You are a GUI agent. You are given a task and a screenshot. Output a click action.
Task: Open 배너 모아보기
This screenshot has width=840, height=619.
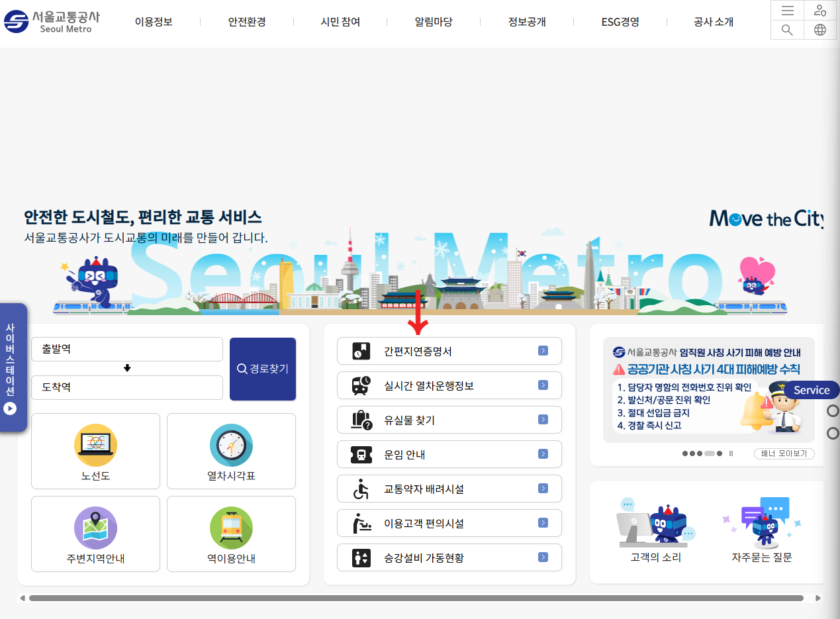(x=783, y=453)
